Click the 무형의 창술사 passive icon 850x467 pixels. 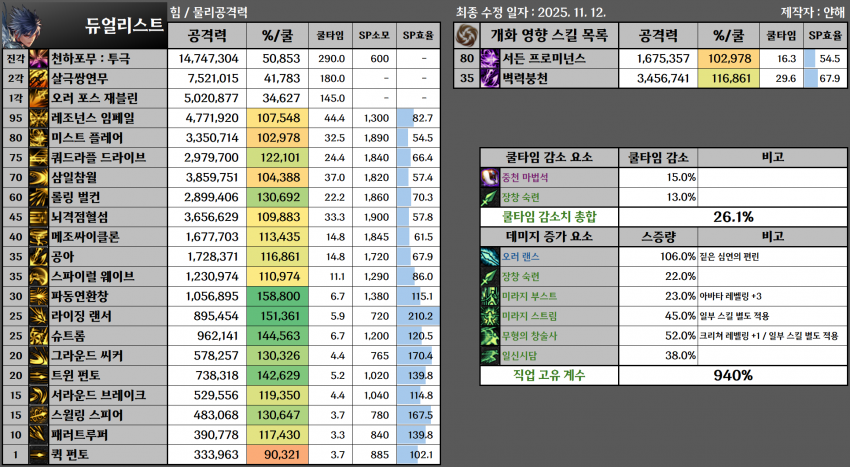point(490,335)
